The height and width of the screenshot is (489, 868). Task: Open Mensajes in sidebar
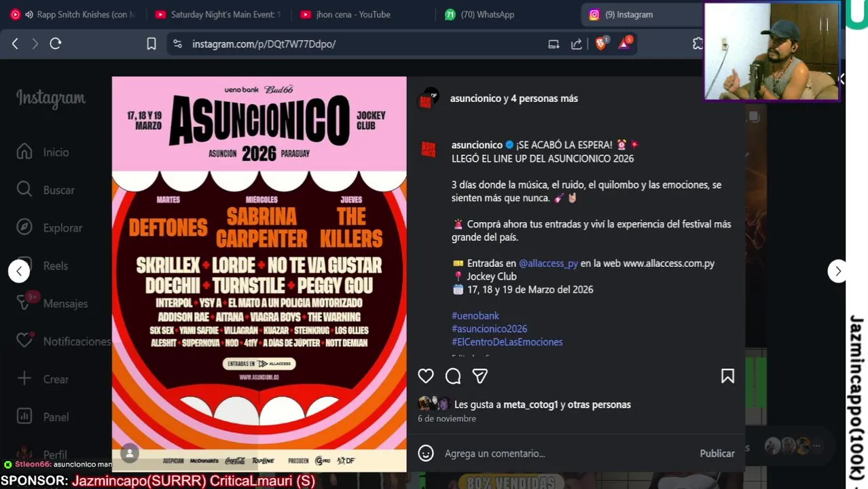(52, 304)
